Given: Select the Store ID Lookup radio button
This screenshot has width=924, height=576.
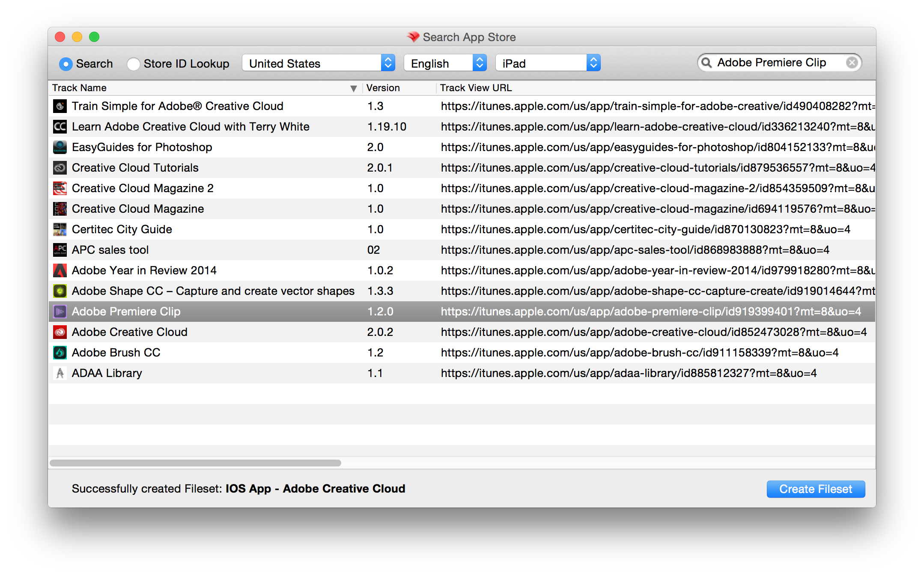Looking at the screenshot, I should [134, 64].
